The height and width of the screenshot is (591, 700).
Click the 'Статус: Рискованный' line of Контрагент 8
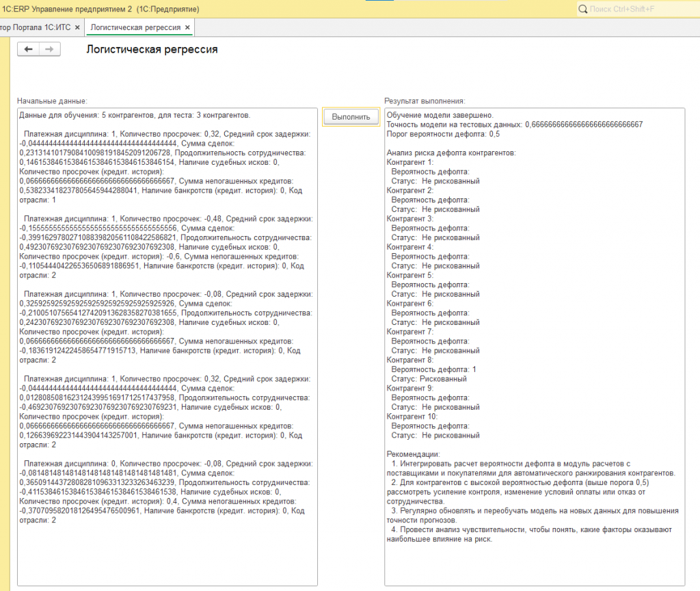(429, 379)
